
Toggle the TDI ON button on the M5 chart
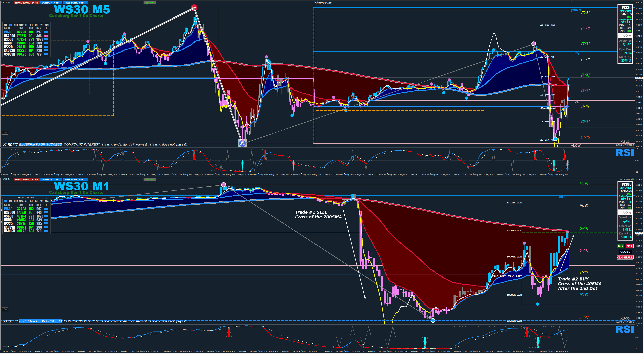pos(150,3)
